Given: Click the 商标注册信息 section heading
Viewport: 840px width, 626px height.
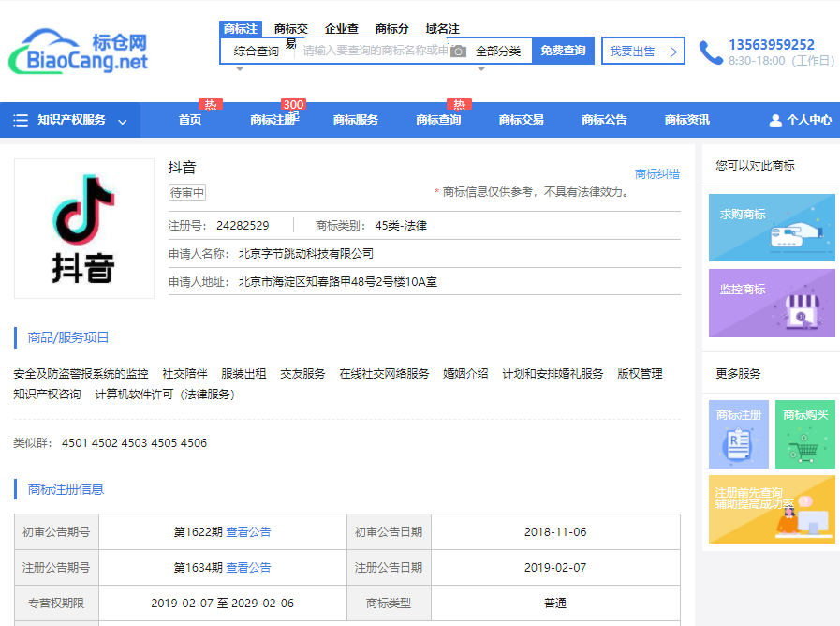Looking at the screenshot, I should coord(66,489).
